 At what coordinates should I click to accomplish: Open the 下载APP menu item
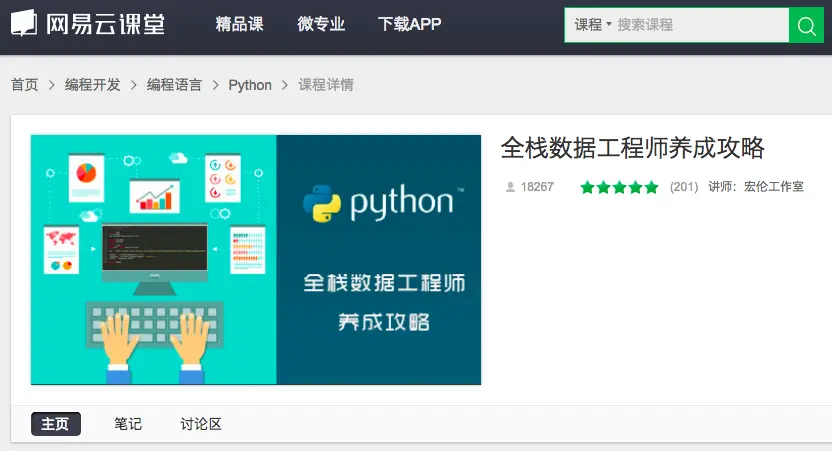click(409, 24)
